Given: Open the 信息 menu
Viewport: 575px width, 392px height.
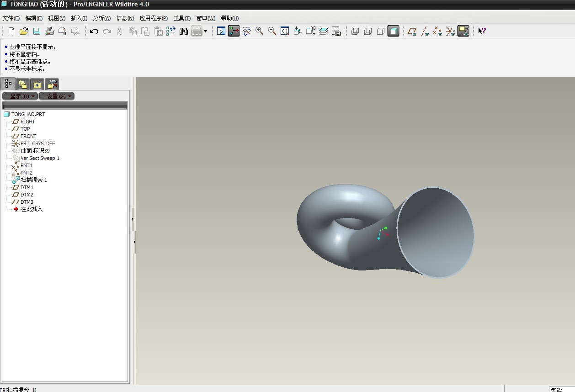Looking at the screenshot, I should click(x=125, y=18).
